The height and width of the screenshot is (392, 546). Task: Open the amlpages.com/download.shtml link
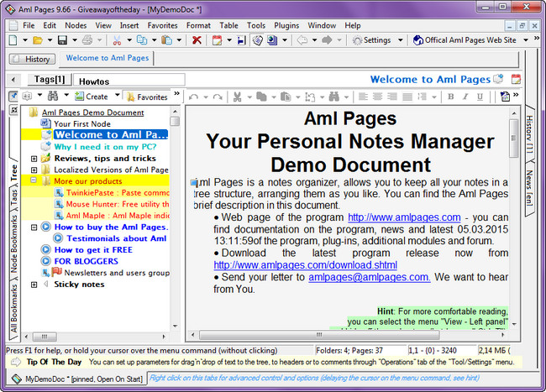(x=306, y=265)
